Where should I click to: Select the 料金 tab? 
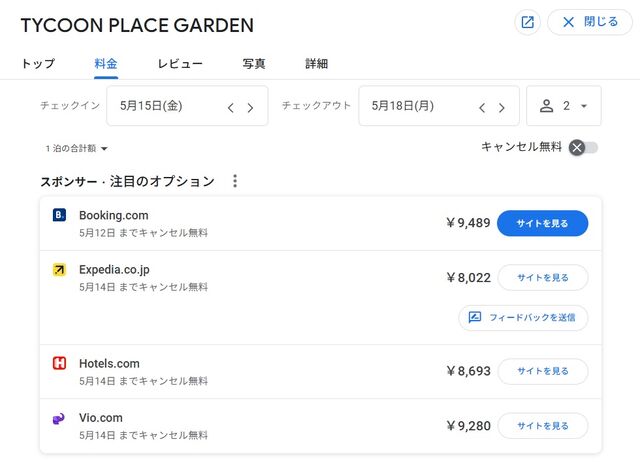[x=106, y=64]
